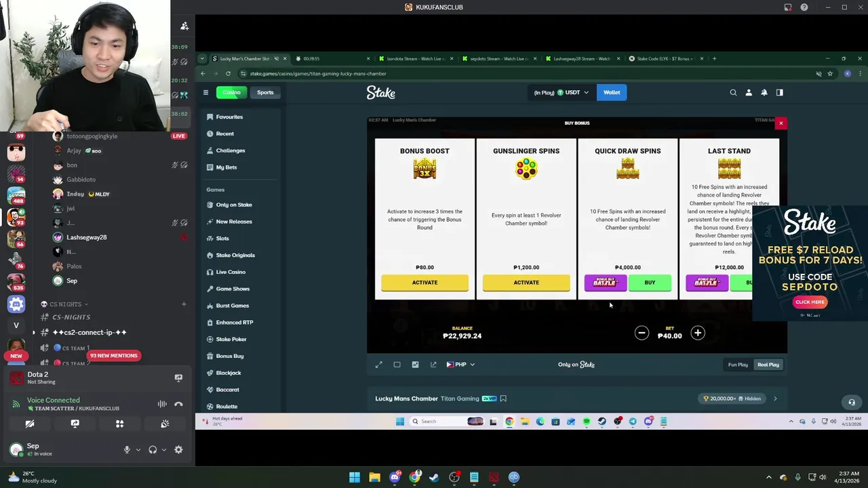Expand the cs2-connect-ip channel arrow
Screen dimensions: 868x488
tap(33, 332)
